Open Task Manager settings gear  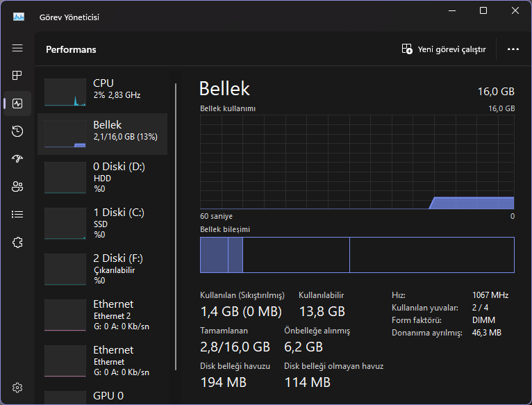[x=17, y=387]
